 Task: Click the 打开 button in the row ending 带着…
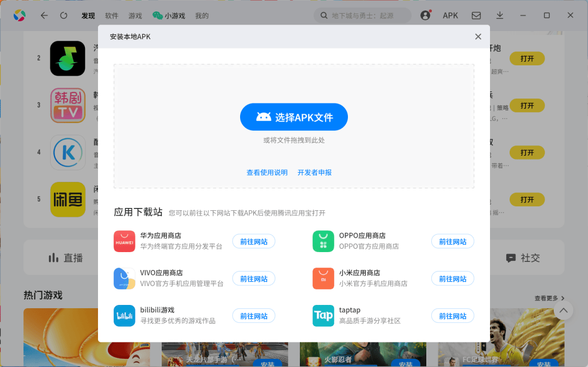[x=527, y=152]
